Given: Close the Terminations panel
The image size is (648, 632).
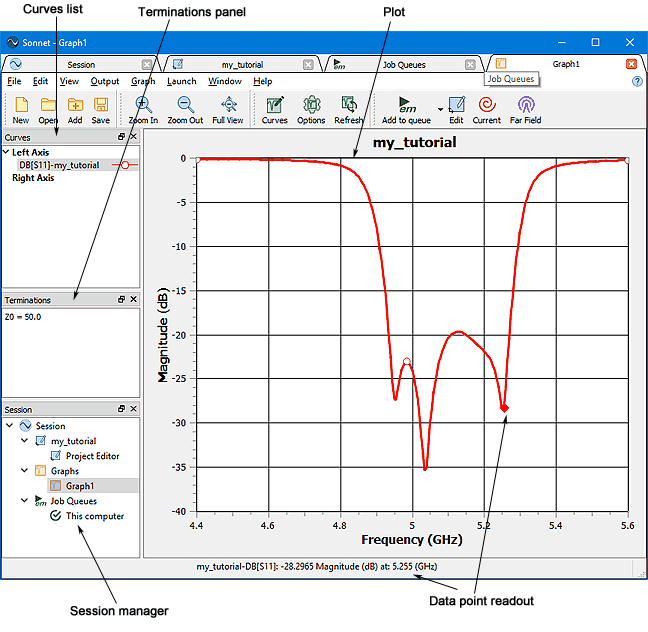Looking at the screenshot, I should [133, 299].
